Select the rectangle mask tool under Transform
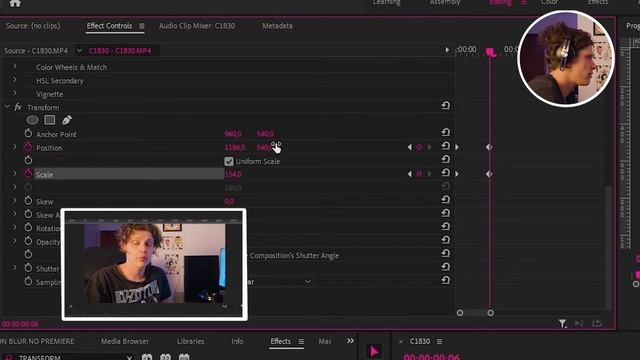640x360 pixels. 50,120
